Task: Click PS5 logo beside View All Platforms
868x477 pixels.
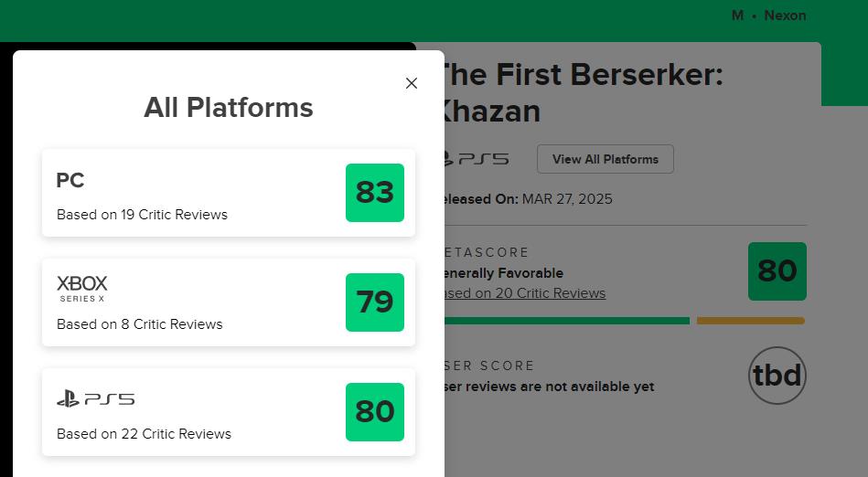Action: (x=476, y=159)
